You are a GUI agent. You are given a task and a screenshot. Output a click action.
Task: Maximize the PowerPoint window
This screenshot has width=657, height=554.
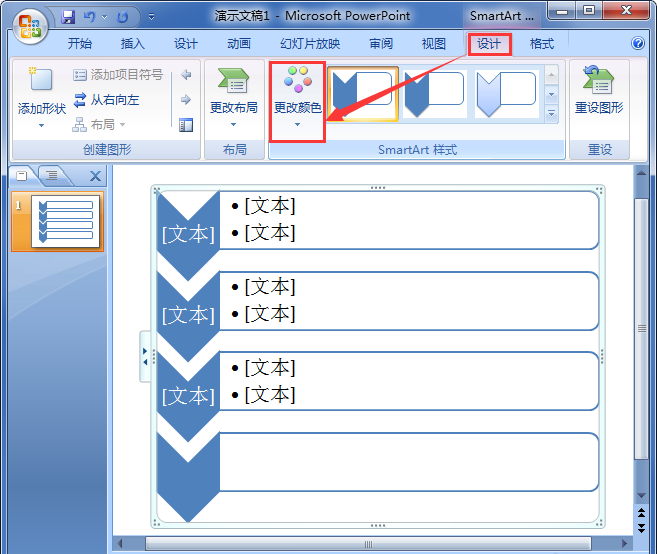589,10
